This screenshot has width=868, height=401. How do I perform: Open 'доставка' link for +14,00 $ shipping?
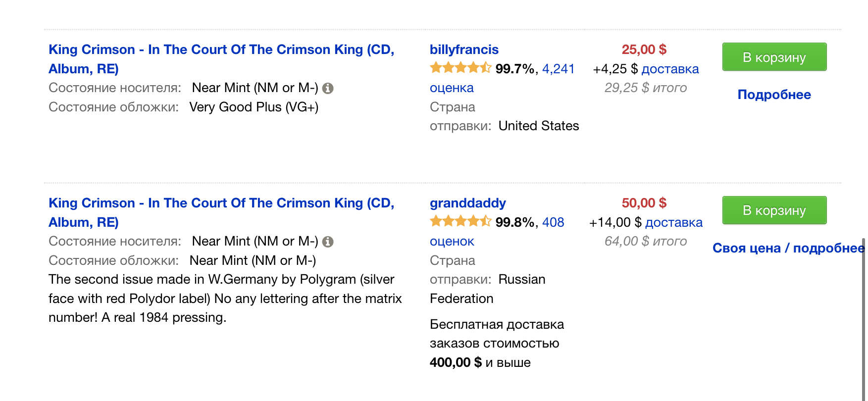(674, 222)
